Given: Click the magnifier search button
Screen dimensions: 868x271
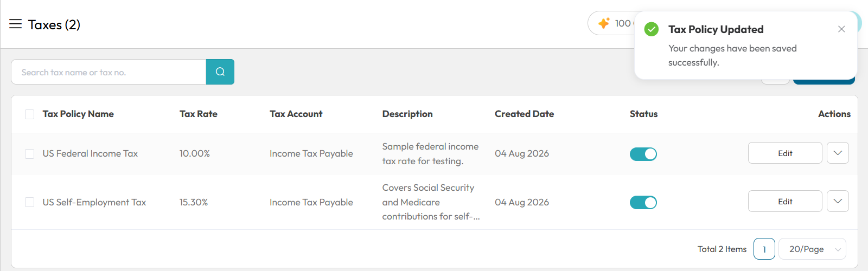Looking at the screenshot, I should click(220, 72).
